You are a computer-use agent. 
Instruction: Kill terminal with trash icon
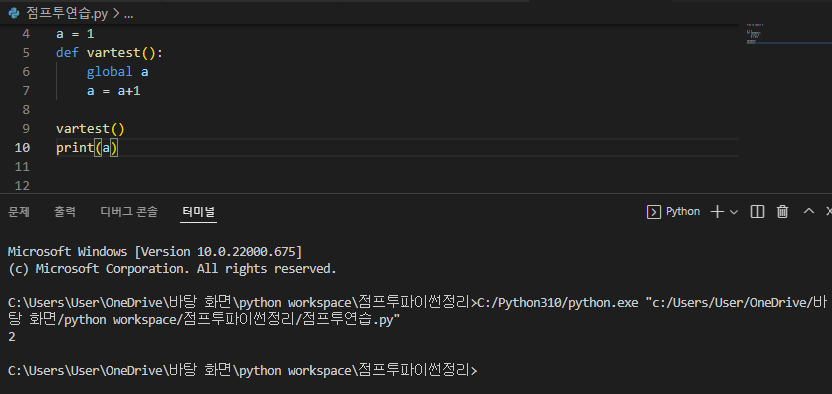[782, 212]
